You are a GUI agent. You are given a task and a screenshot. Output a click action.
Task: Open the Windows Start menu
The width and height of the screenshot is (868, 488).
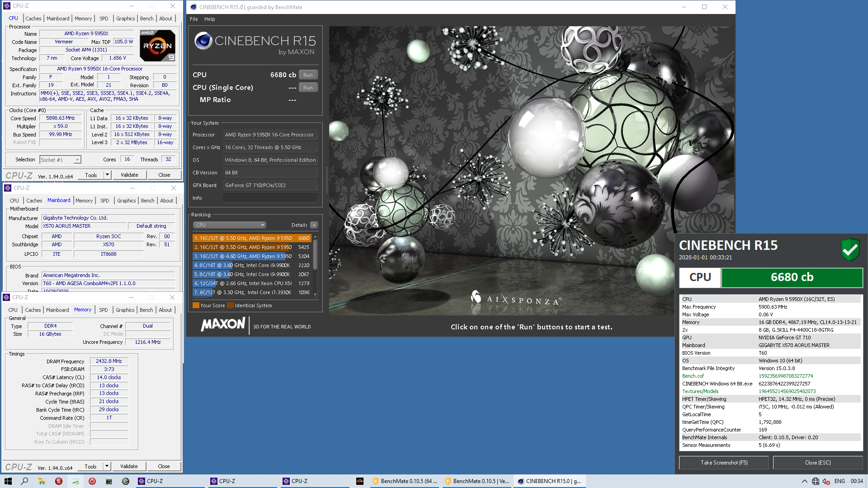click(x=8, y=481)
